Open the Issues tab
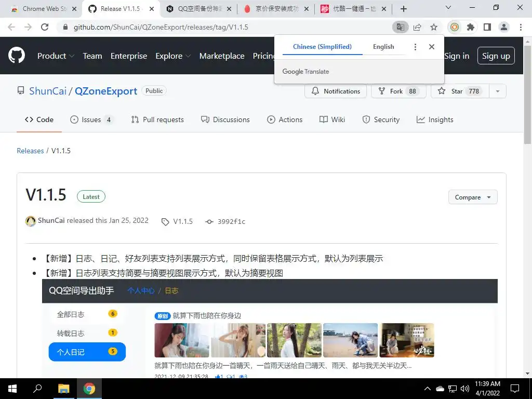 [x=91, y=119]
